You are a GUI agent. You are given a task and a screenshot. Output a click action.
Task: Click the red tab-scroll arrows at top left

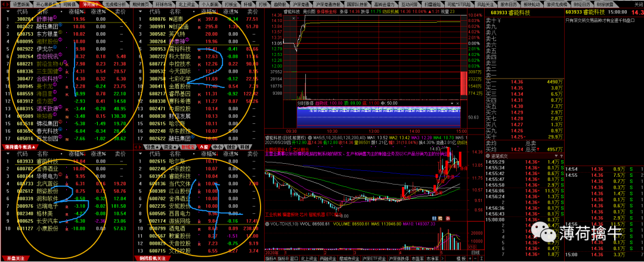point(5,4)
